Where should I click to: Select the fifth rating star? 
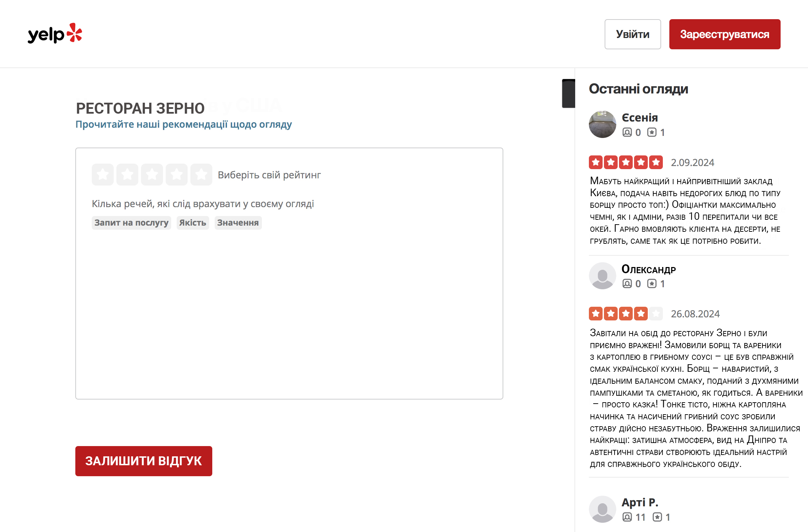(201, 175)
